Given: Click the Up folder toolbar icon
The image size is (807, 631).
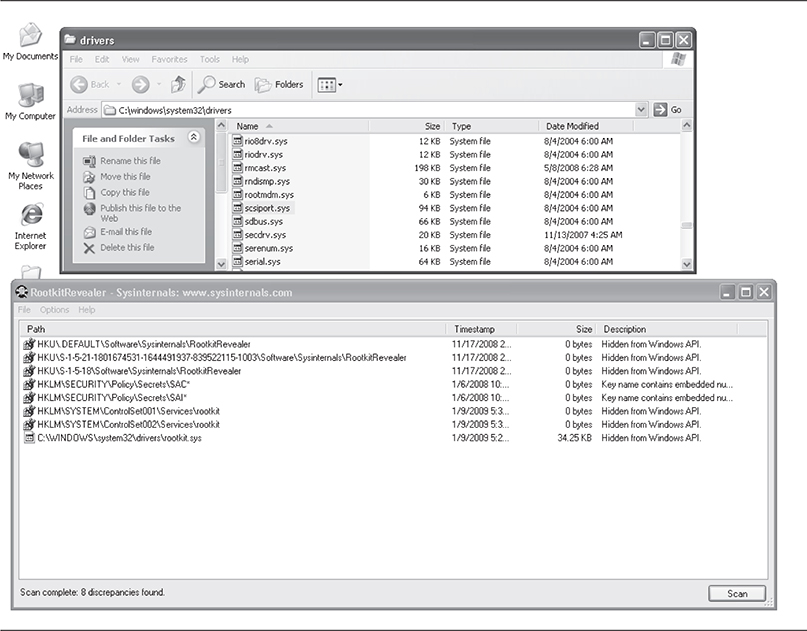Looking at the screenshot, I should [x=176, y=85].
